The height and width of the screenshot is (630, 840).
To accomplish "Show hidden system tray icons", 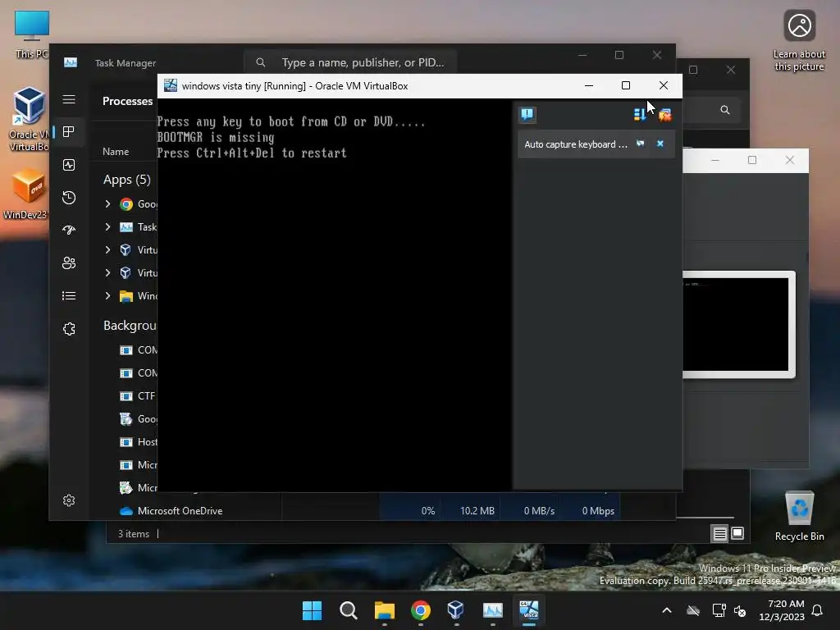I will click(x=667, y=610).
